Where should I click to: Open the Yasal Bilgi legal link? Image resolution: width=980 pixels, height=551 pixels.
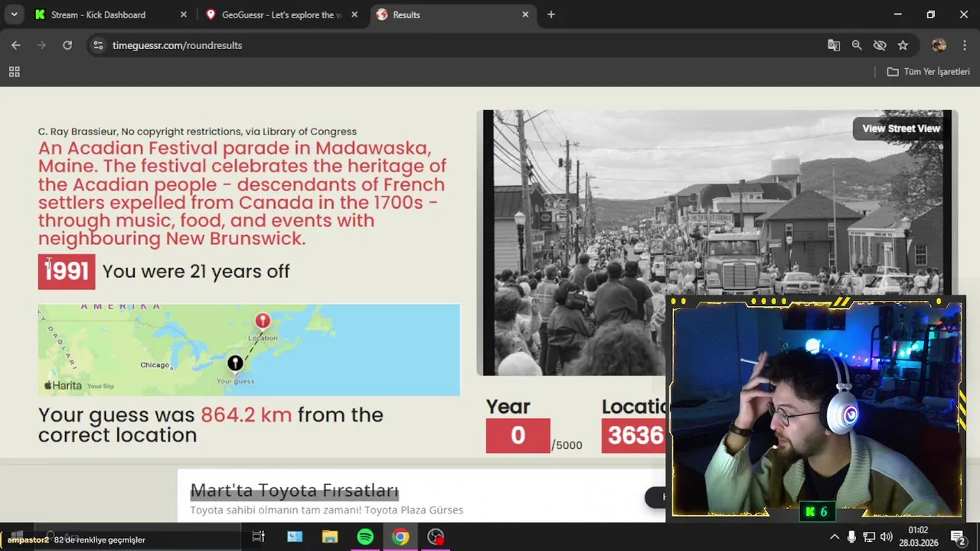pos(100,386)
